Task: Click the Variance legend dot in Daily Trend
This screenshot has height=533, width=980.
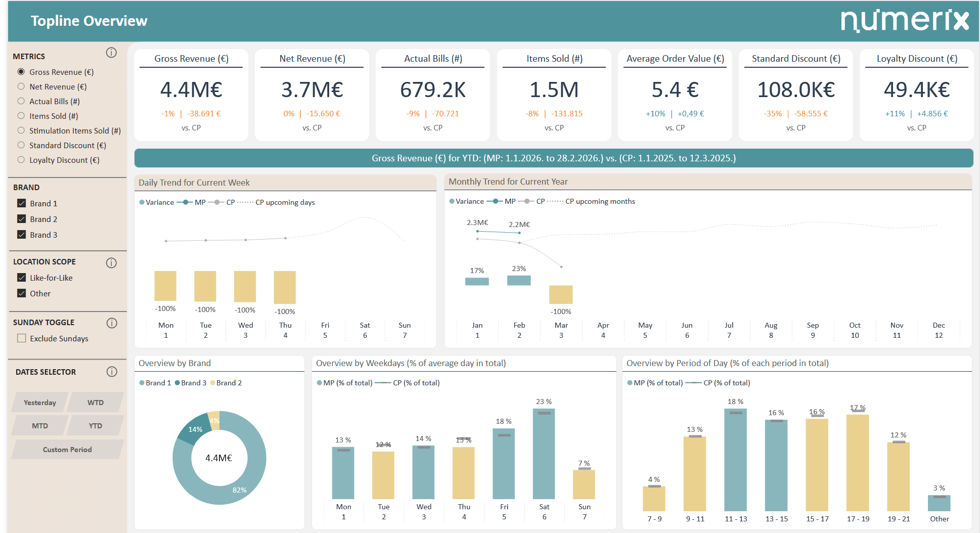Action: [x=141, y=202]
